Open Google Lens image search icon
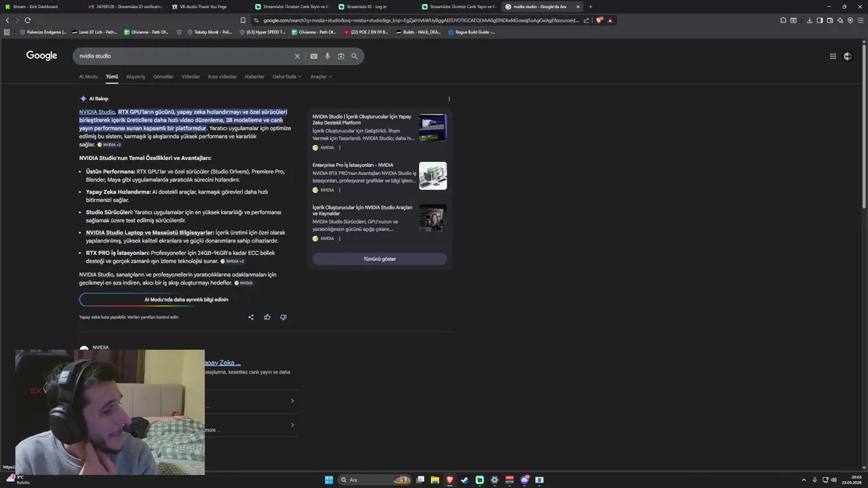 pyautogui.click(x=341, y=56)
